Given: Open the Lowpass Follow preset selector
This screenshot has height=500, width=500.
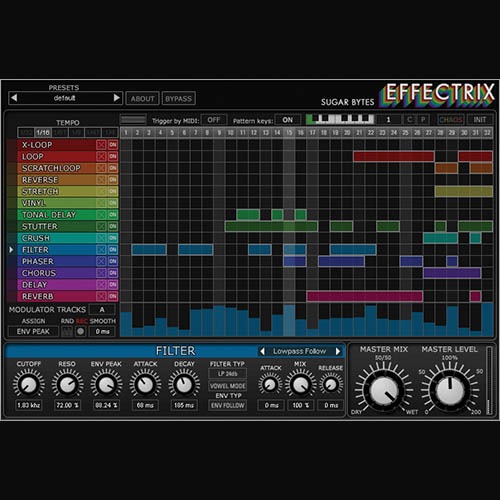Looking at the screenshot, I should point(300,351).
